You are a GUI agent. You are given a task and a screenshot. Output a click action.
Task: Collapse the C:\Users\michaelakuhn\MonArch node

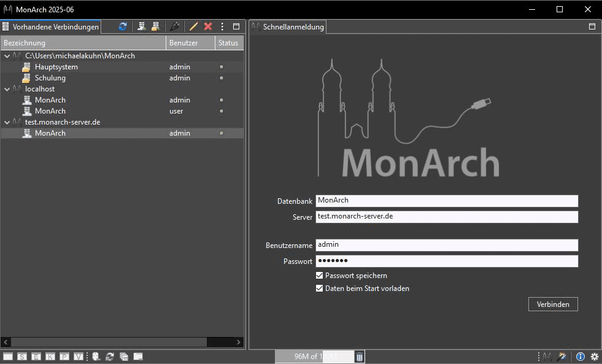pyautogui.click(x=7, y=56)
